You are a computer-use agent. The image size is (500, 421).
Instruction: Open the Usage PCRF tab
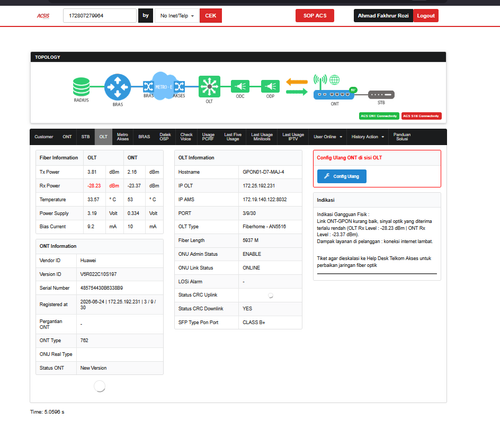pos(208,137)
